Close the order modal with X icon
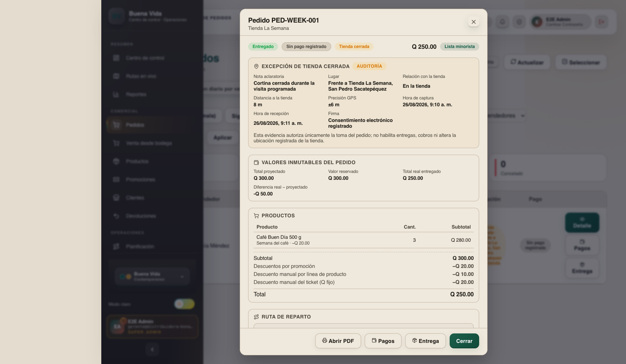This screenshot has height=364, width=626. click(474, 22)
